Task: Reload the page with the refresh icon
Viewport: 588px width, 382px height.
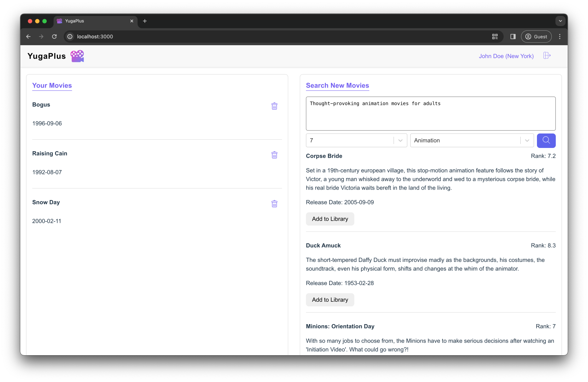Action: pyautogui.click(x=54, y=37)
